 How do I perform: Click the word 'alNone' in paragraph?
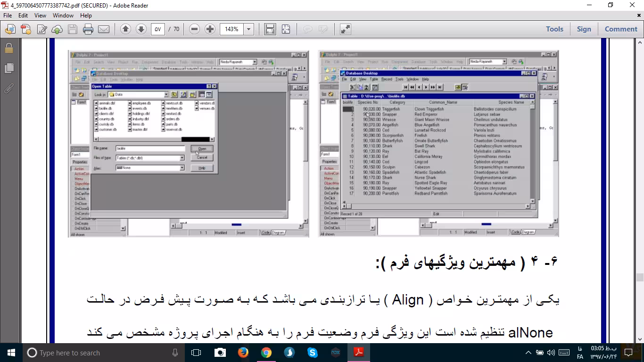(x=530, y=333)
